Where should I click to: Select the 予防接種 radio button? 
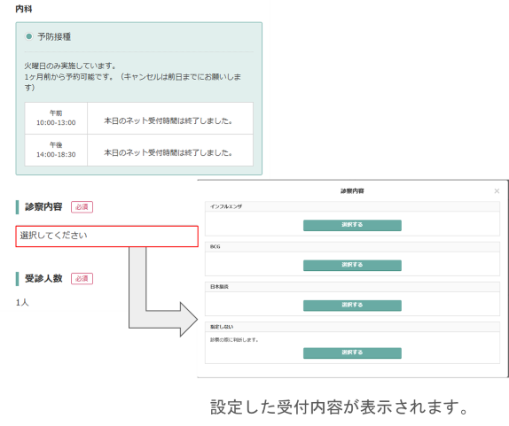point(29,36)
